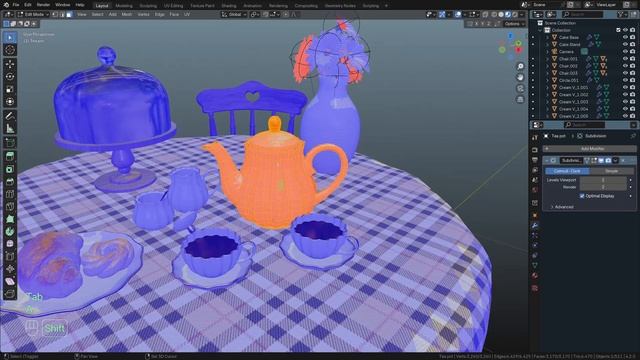
Task: Select the Add Cube tool
Action: 10,142
